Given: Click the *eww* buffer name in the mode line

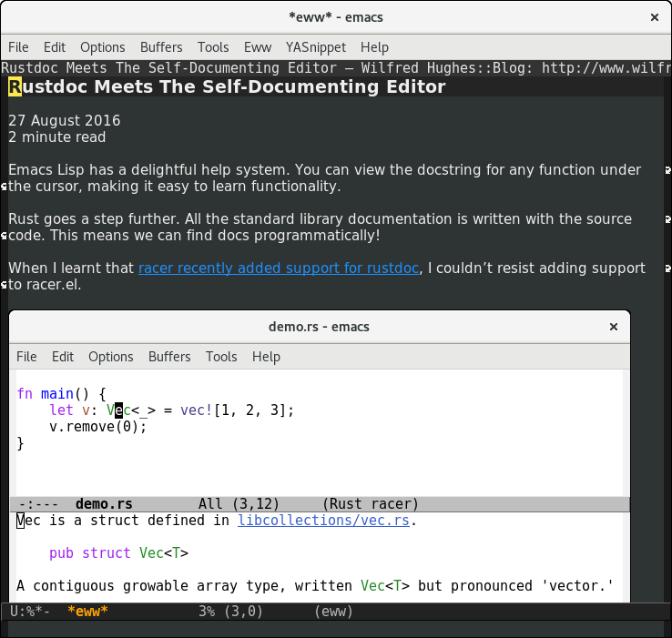Looking at the screenshot, I should 87,612.
